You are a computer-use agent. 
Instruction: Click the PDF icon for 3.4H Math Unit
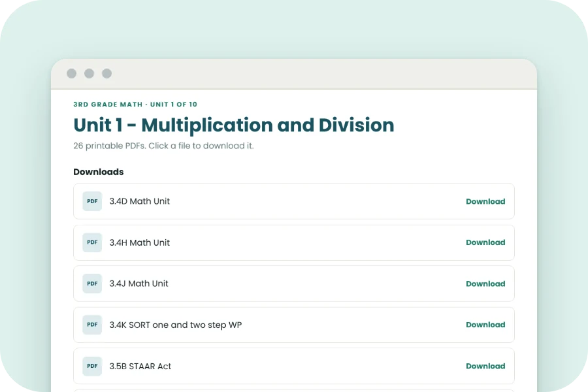(92, 242)
